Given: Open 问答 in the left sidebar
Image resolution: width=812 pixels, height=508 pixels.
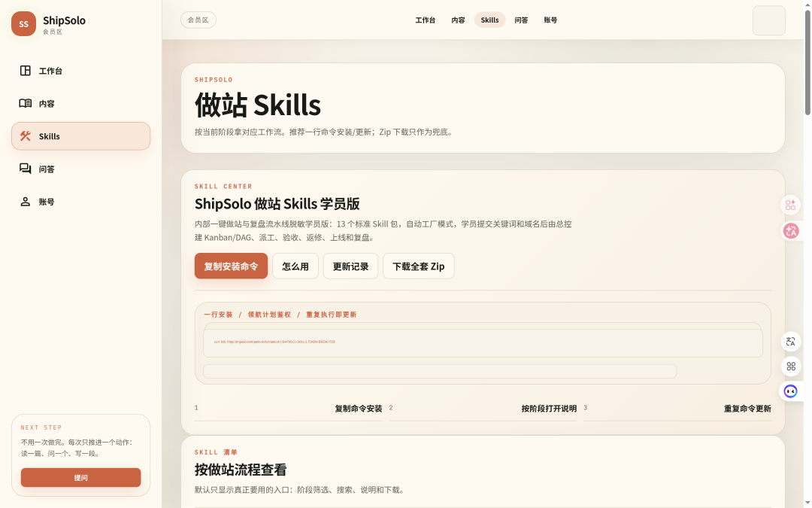Looking at the screenshot, I should pos(80,169).
